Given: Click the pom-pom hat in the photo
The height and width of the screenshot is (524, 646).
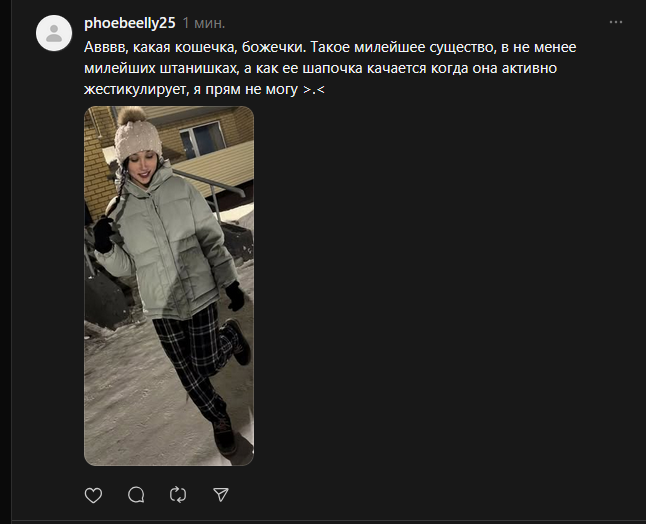Looking at the screenshot, I should point(137,134).
